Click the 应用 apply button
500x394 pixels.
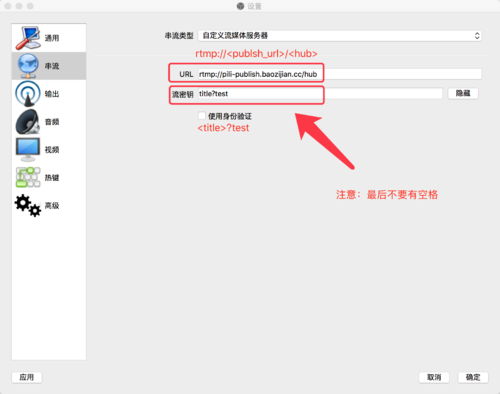coord(27,377)
